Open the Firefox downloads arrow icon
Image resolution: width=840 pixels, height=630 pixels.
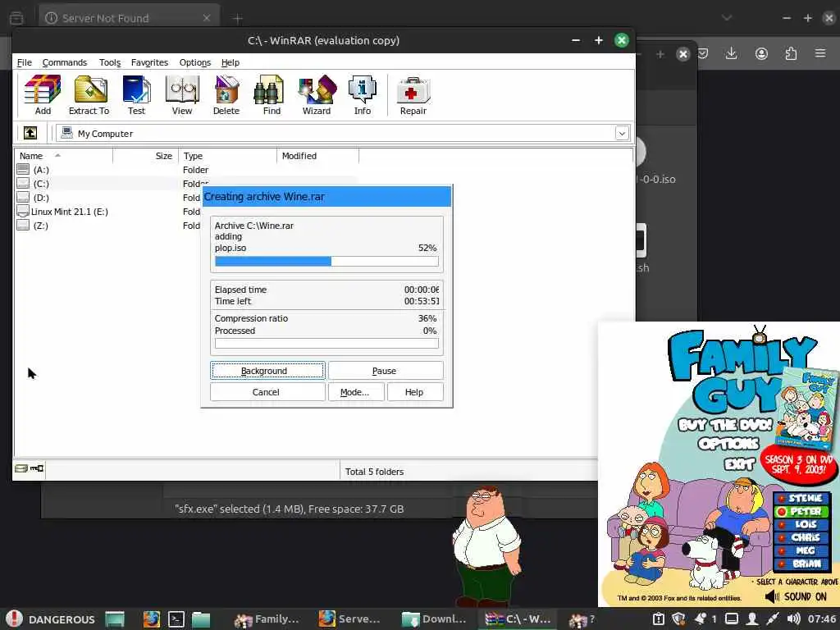pyautogui.click(x=731, y=53)
